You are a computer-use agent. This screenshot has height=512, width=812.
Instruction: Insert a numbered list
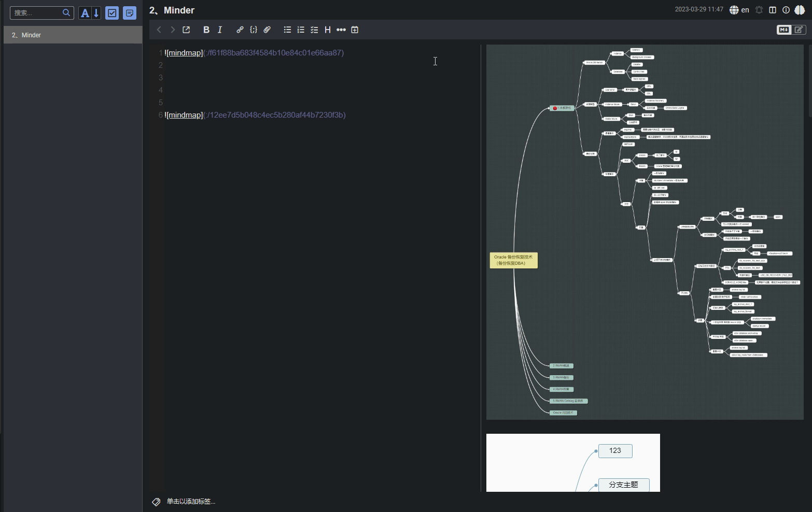(301, 30)
